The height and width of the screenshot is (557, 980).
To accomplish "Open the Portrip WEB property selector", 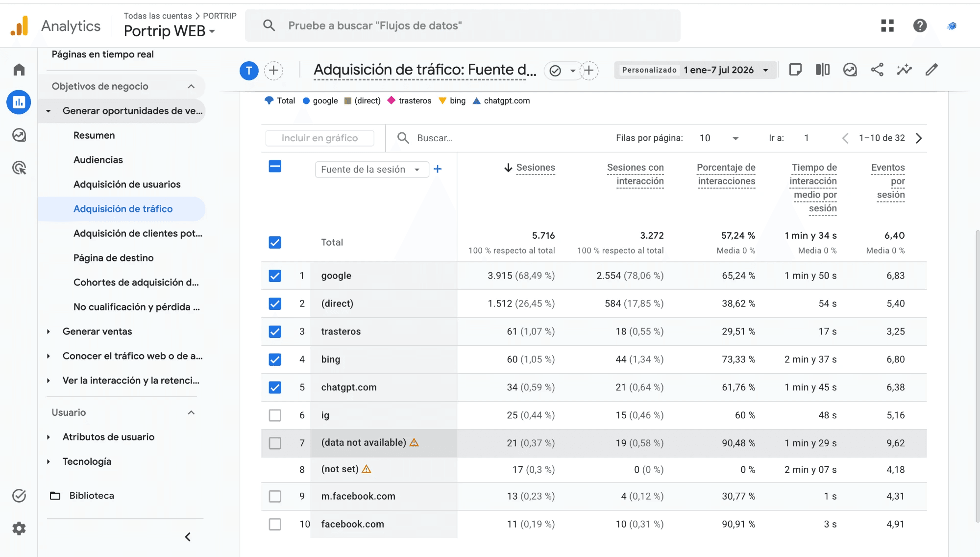I will 170,31.
